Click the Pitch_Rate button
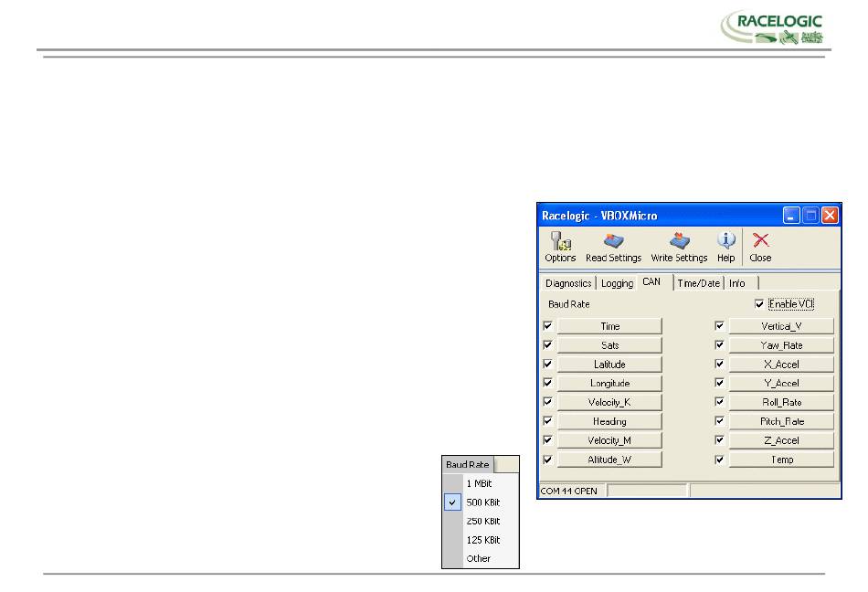The image size is (868, 592). tap(781, 421)
